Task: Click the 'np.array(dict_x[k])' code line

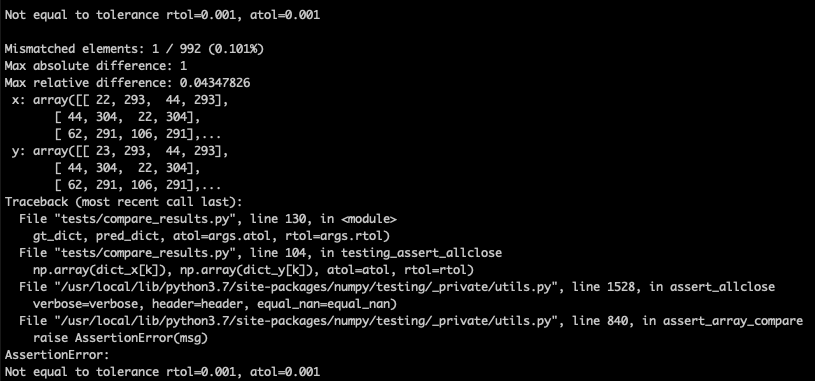Action: (254, 270)
